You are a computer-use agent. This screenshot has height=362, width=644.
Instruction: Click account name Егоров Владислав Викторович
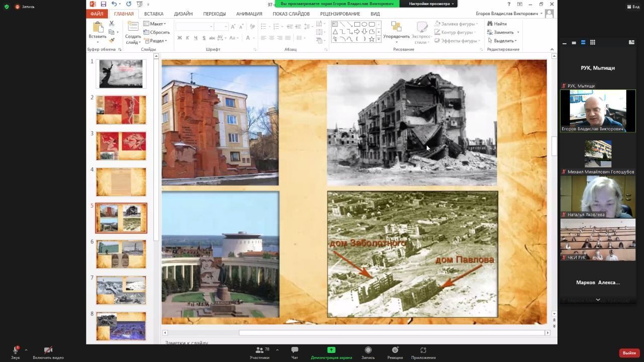pos(507,14)
